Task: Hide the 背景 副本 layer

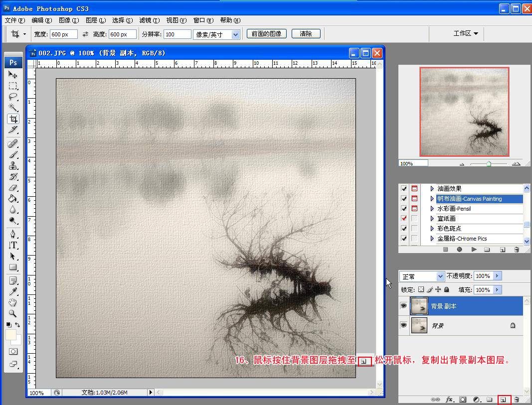Action: (x=403, y=306)
